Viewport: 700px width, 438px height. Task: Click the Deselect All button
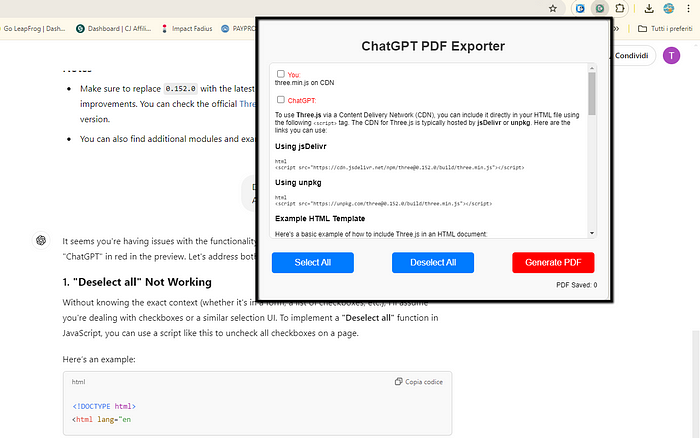tap(433, 263)
